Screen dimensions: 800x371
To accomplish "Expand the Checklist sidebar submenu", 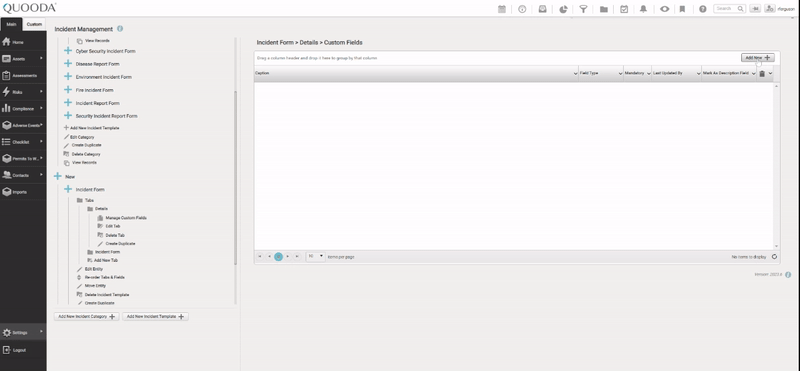I will [41, 141].
